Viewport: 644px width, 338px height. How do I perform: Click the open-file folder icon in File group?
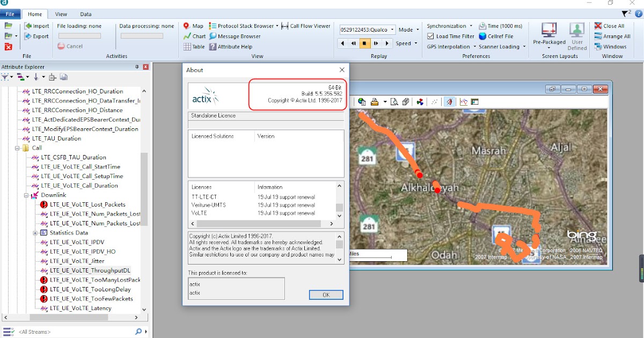[9, 26]
